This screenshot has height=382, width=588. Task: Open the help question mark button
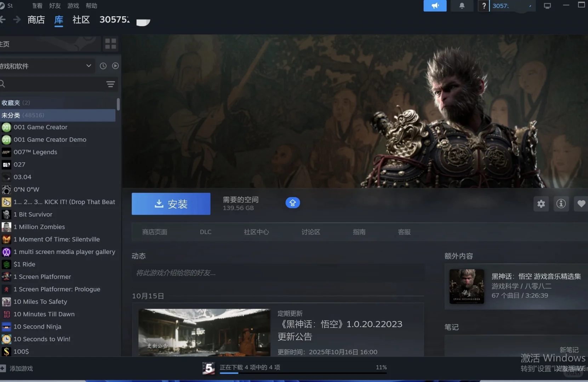tap(484, 6)
